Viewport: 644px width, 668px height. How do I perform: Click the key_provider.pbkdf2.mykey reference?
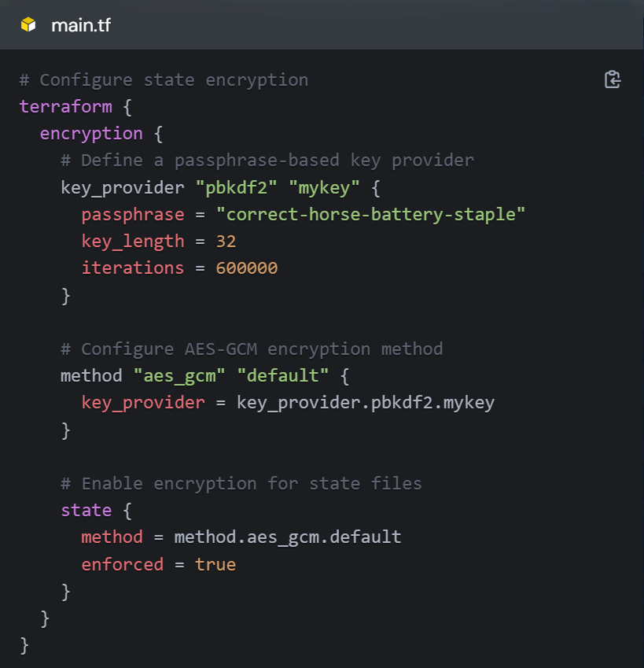click(x=366, y=402)
